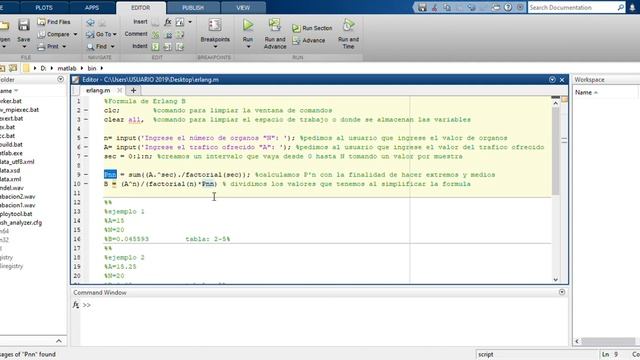The height and width of the screenshot is (360, 640).
Task: Open the Current Folder panel actions menu
Action: (x=60, y=79)
